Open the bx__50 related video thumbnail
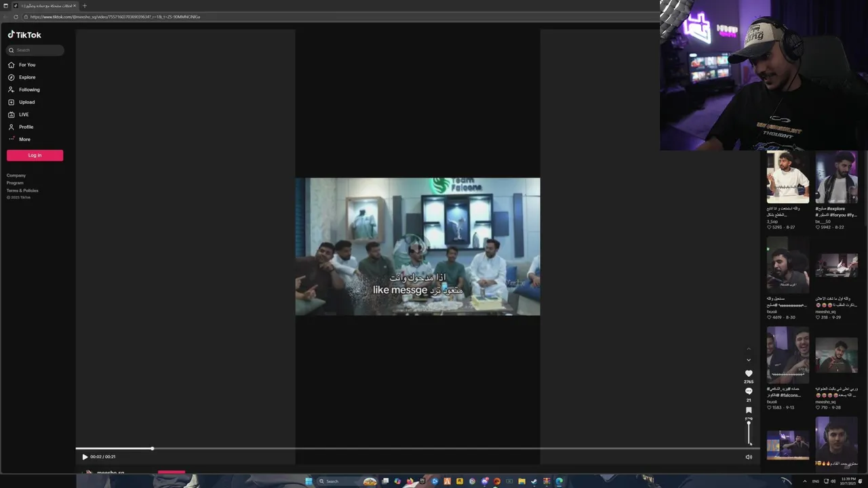The height and width of the screenshot is (488, 868). pyautogui.click(x=836, y=177)
